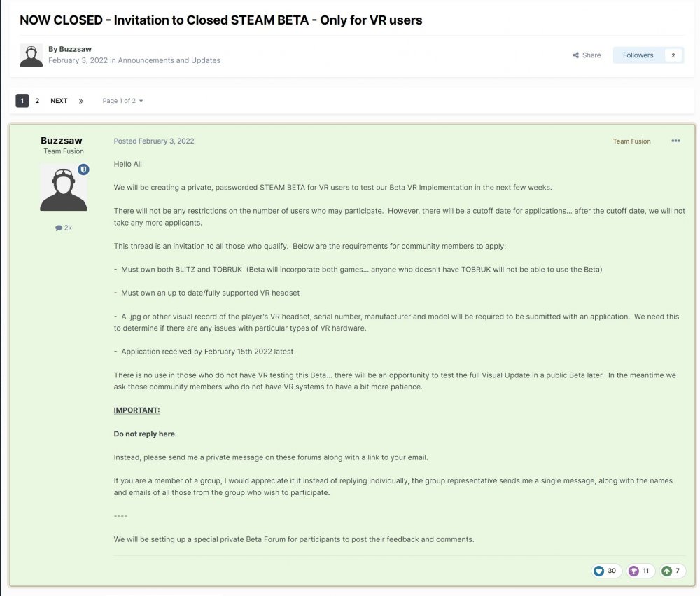This screenshot has width=700, height=596.
Task: Click the NOW CLOSED topic title
Action: tap(221, 20)
